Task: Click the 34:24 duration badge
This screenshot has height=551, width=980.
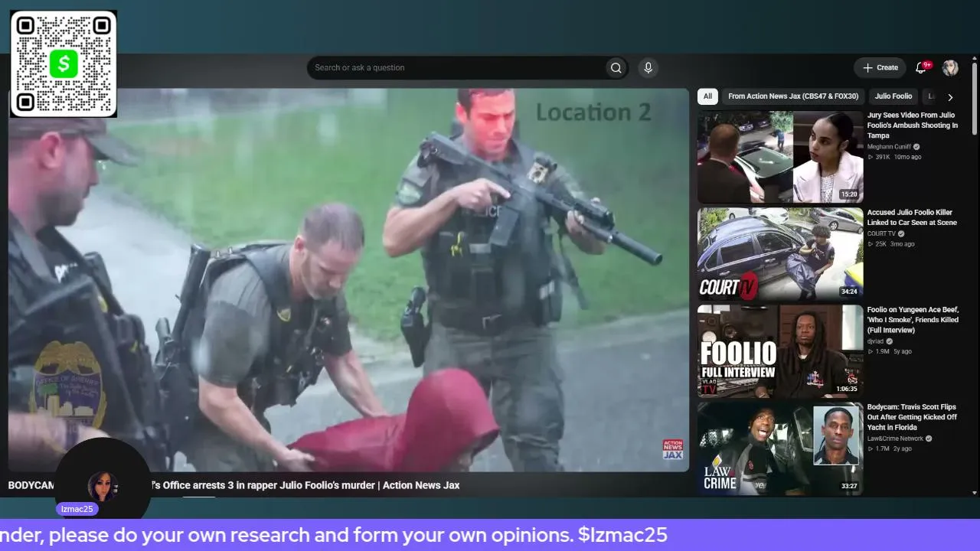Action: 849,292
